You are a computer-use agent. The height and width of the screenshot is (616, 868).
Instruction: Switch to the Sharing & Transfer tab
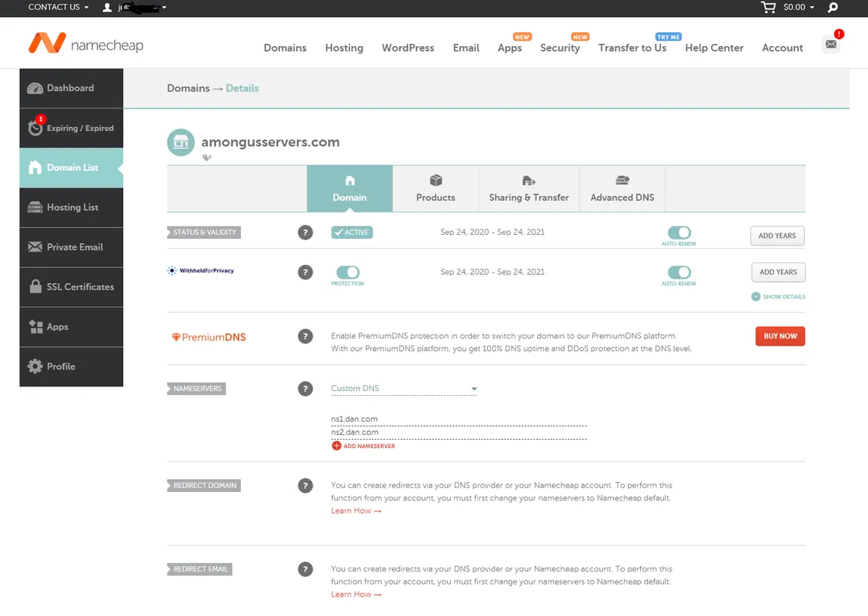pos(529,189)
